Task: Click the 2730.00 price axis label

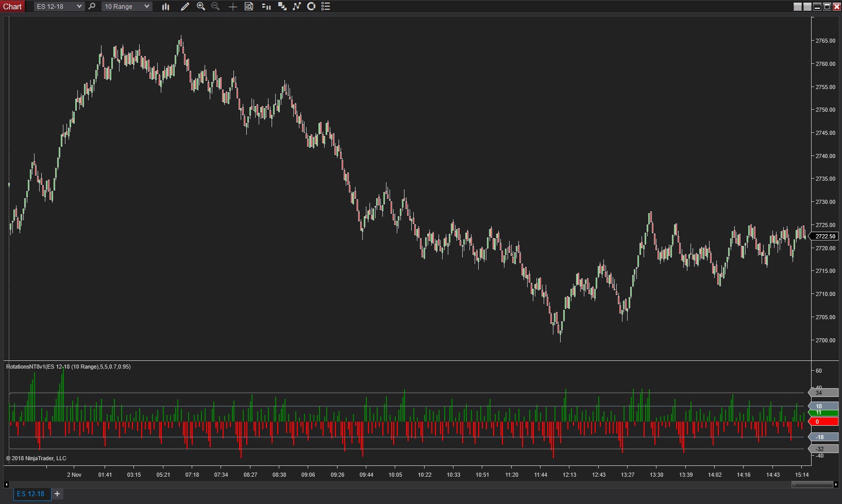Action: (x=825, y=202)
